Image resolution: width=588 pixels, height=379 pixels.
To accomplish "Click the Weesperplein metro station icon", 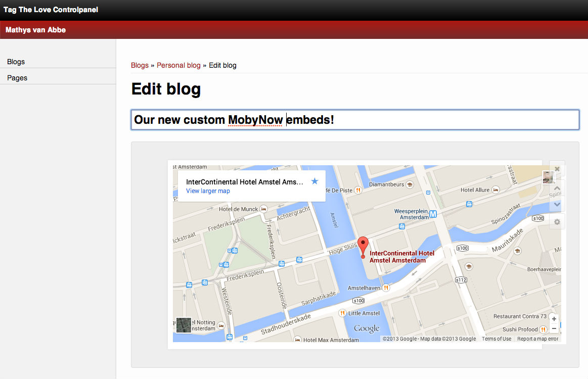I will (433, 214).
